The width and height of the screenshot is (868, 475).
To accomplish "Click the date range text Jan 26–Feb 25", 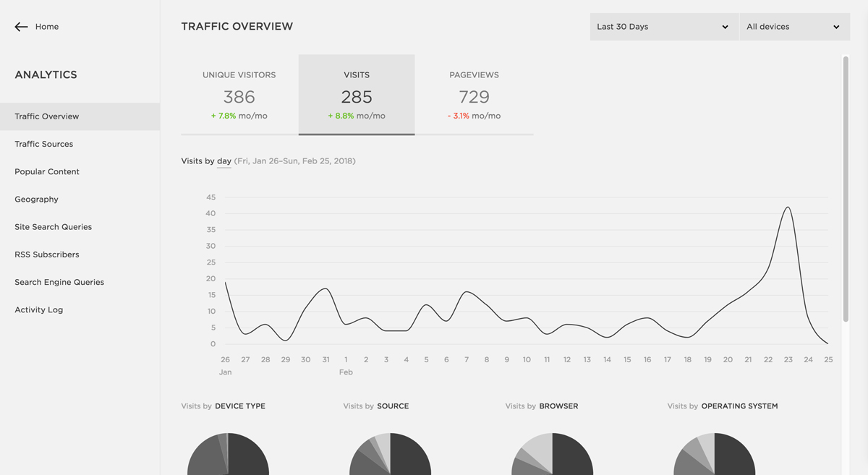I will (x=295, y=161).
